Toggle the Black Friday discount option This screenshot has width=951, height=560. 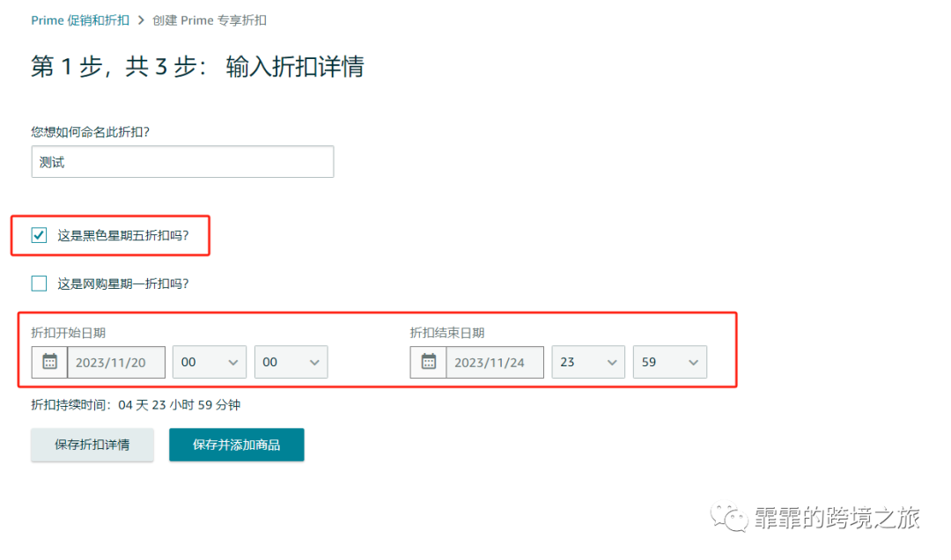pos(37,235)
